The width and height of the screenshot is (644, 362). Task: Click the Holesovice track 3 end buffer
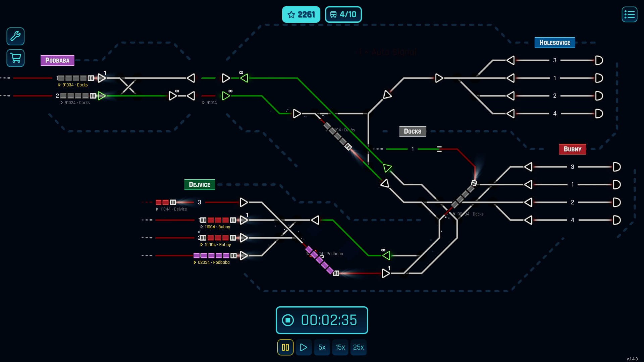(599, 60)
